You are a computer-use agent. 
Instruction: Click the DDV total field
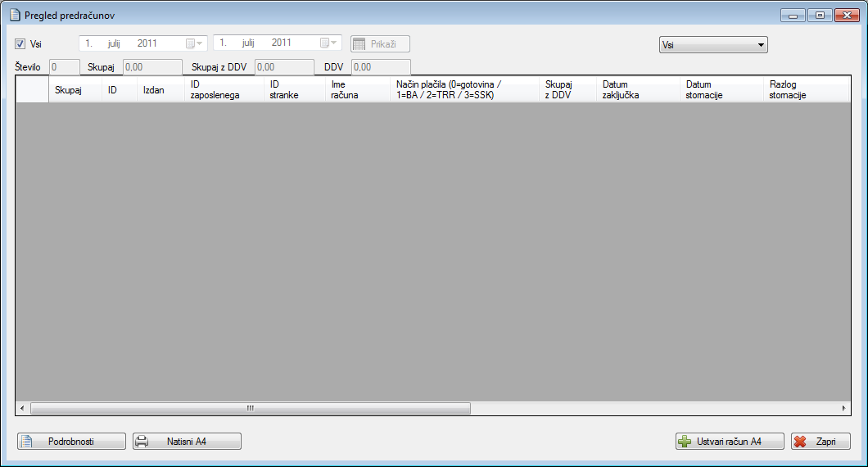[x=381, y=67]
